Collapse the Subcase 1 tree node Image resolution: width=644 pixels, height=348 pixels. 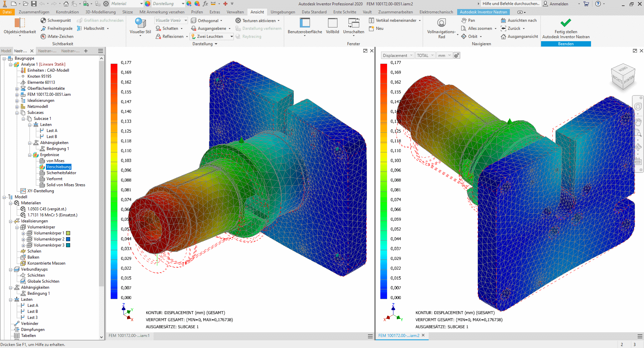(23, 119)
